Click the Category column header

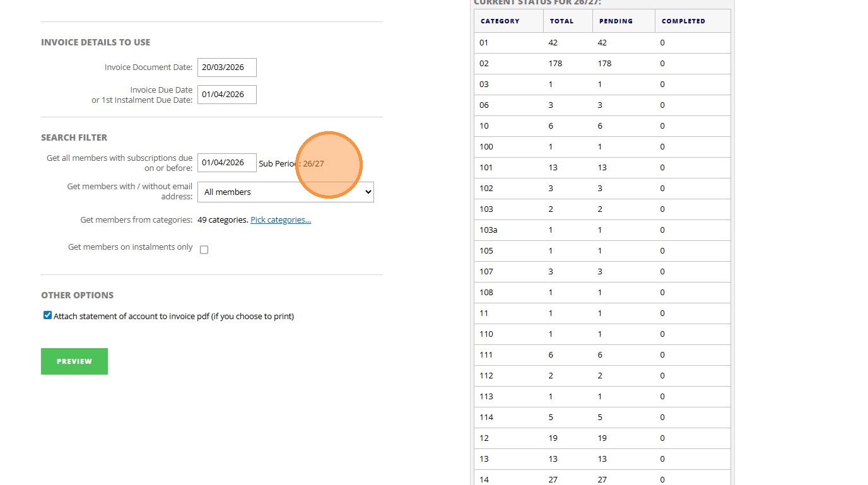(500, 21)
